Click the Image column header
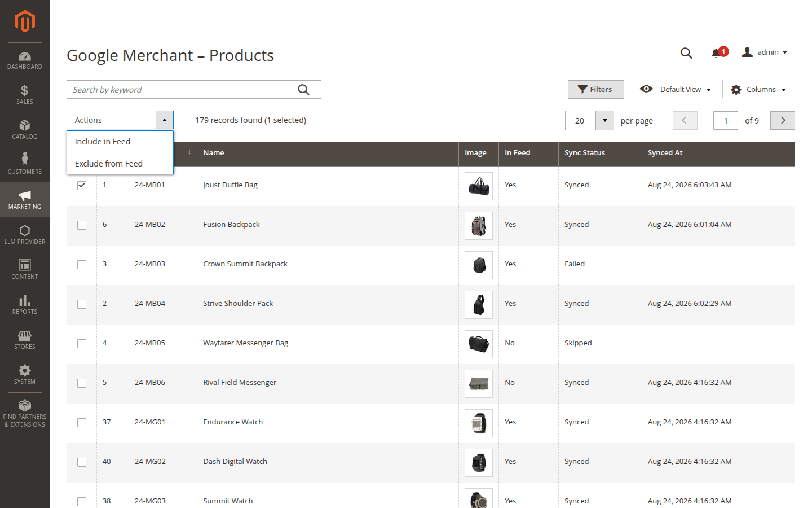Image resolution: width=812 pixels, height=508 pixels. coord(479,153)
